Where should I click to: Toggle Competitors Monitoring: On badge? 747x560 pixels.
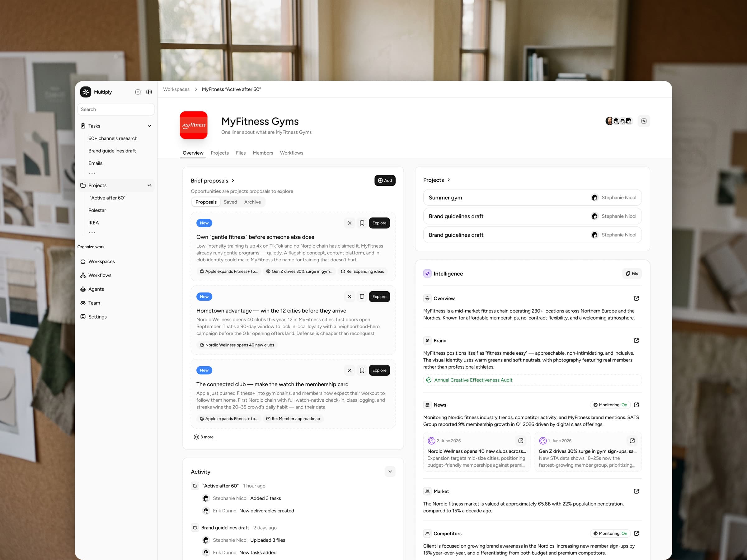[x=610, y=533]
